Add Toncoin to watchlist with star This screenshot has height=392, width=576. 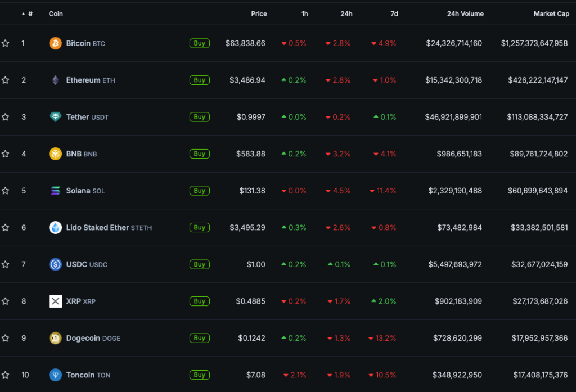(6, 375)
